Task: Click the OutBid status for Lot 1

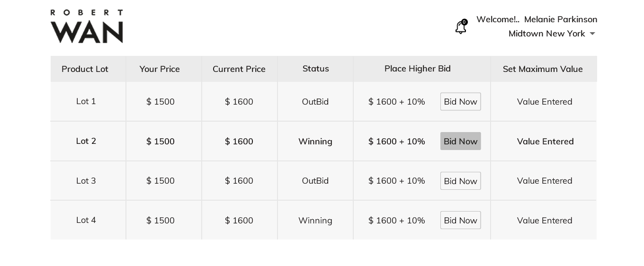Action: pyautogui.click(x=315, y=102)
